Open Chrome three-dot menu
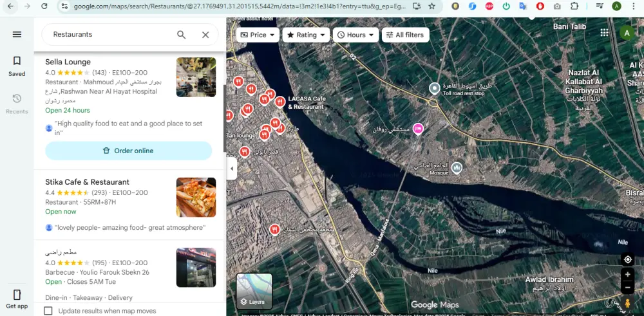The image size is (644, 316). pos(633,6)
